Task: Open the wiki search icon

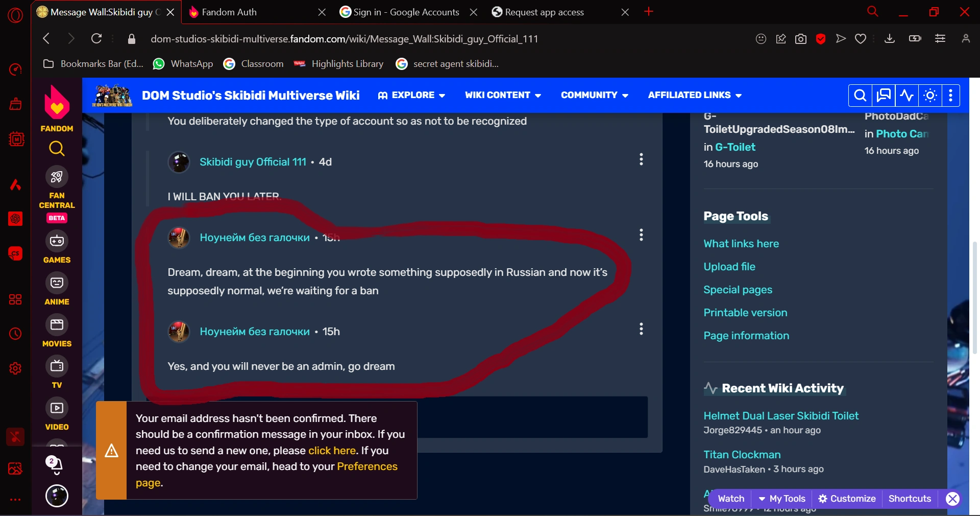Action: click(x=860, y=96)
